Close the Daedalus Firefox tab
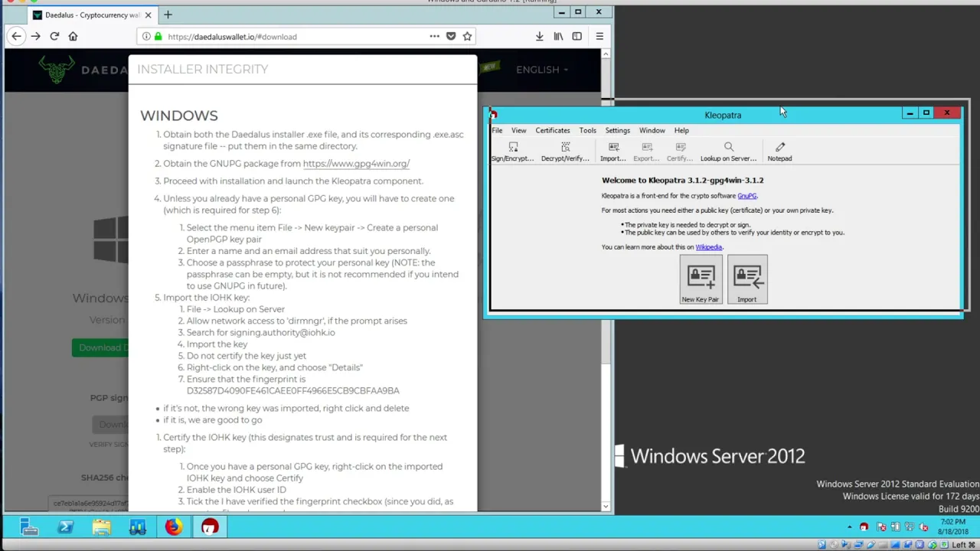 (148, 15)
